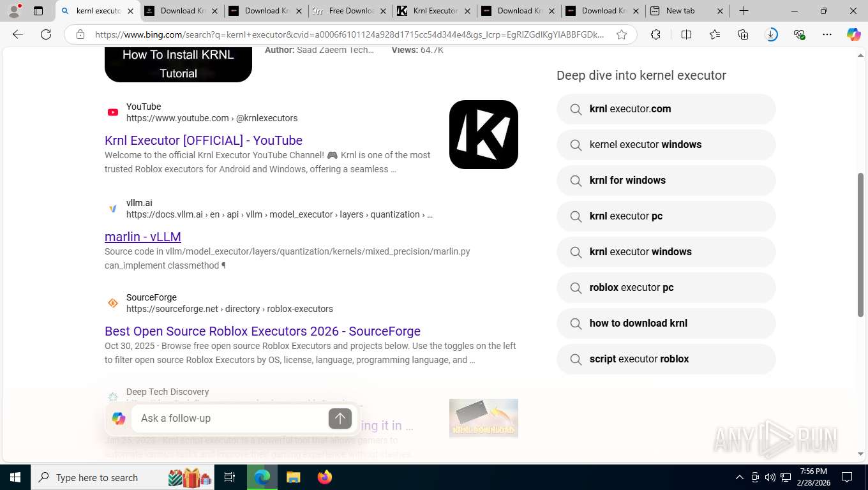Click the youtube.com @krnlexecutors URL
The width and height of the screenshot is (868, 490).
coord(212,118)
